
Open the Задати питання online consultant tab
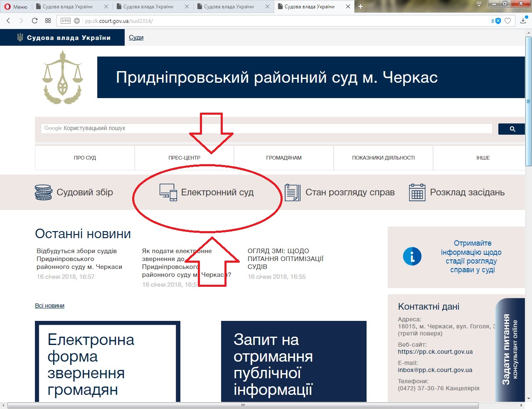[x=510, y=349]
